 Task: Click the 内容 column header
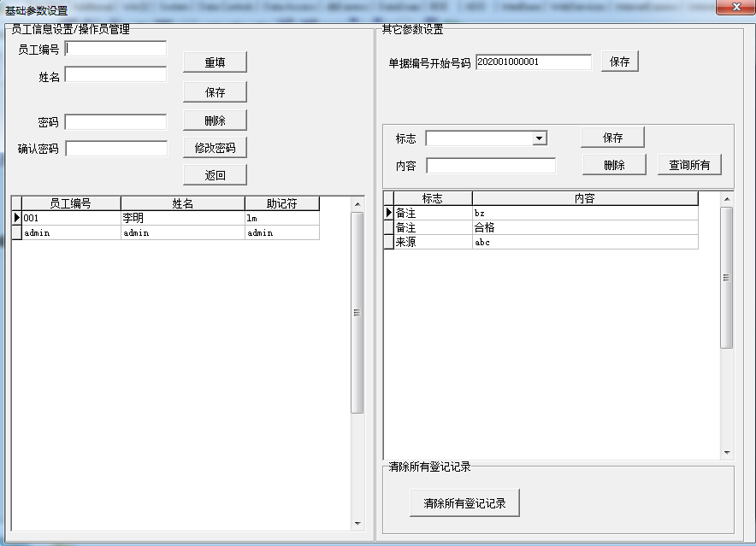coord(585,198)
